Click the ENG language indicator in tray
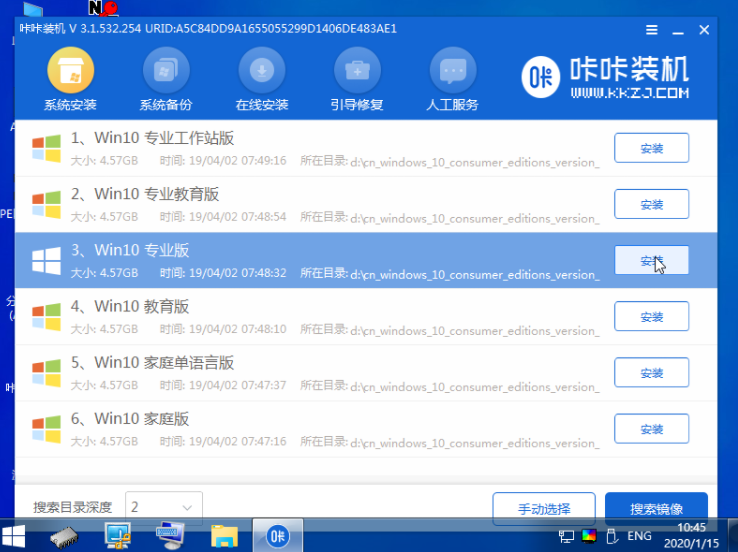This screenshot has height=552, width=738. pos(638,537)
